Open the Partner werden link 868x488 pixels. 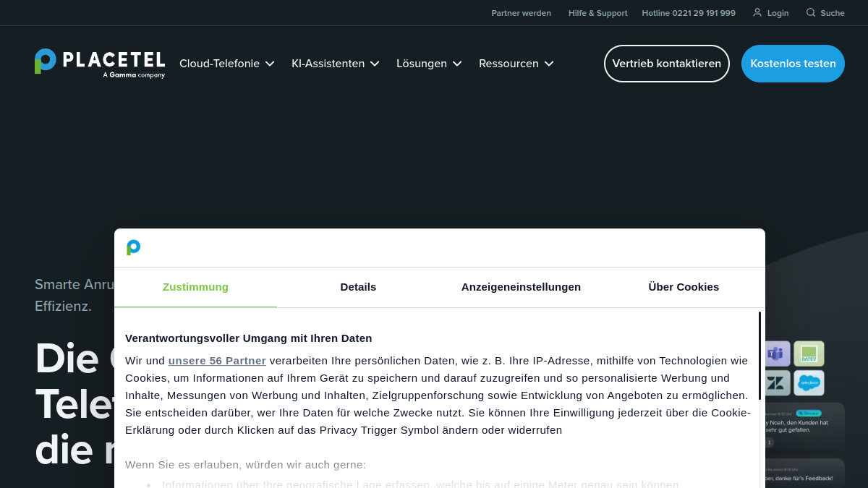click(x=521, y=13)
